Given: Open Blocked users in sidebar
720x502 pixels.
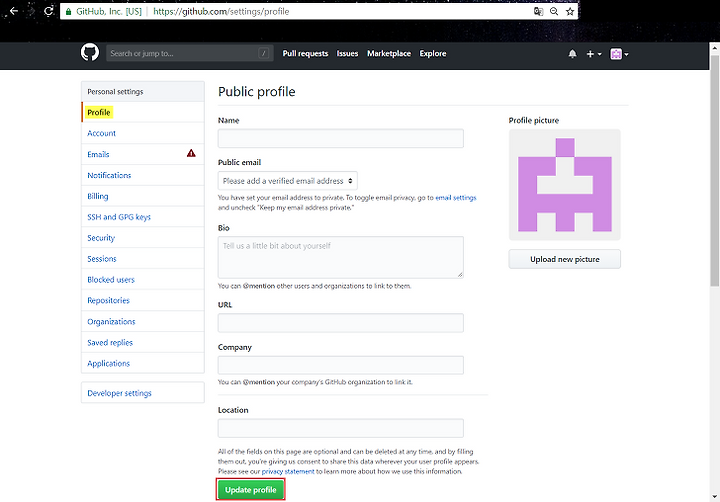Looking at the screenshot, I should click(x=143, y=280).
